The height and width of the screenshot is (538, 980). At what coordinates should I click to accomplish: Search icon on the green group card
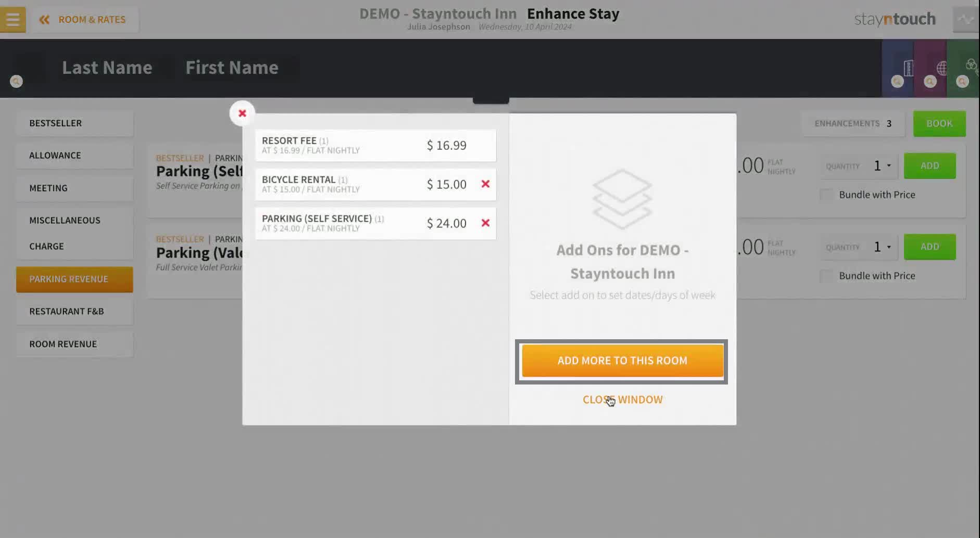pos(962,82)
